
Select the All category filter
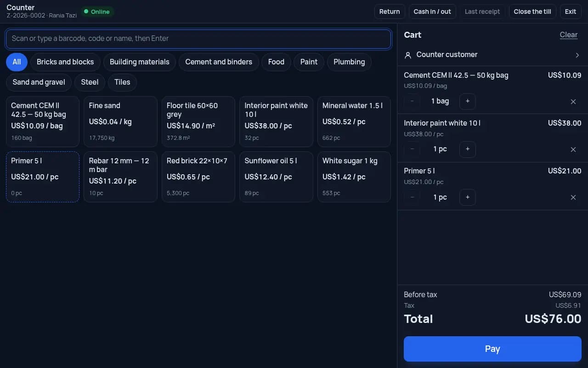tap(17, 62)
